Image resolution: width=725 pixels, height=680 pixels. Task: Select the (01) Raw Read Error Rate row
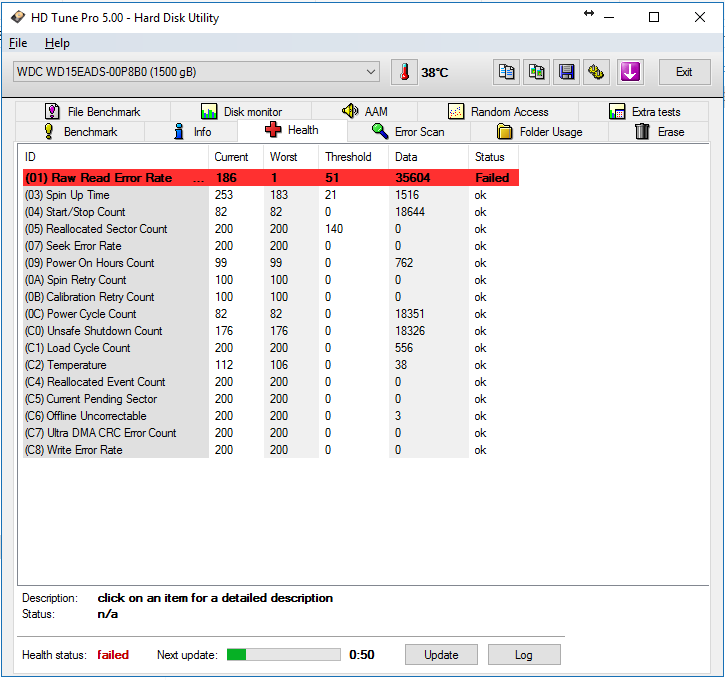(x=271, y=178)
